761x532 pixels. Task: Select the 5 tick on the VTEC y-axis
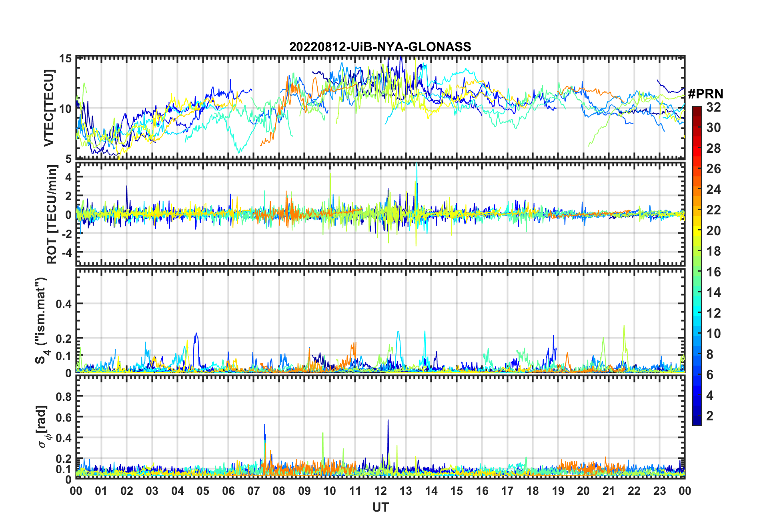[x=69, y=159]
